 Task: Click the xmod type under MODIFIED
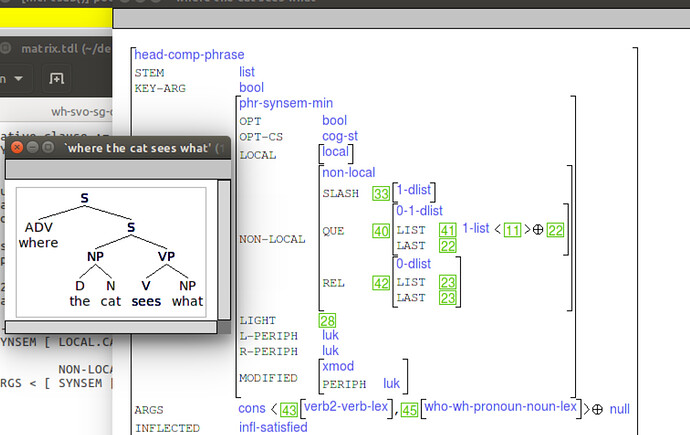pos(338,366)
